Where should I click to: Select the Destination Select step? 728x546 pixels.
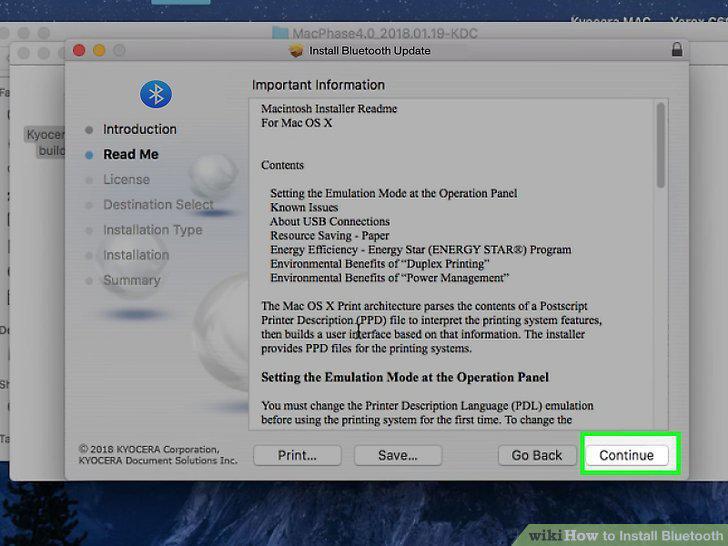pos(158,204)
